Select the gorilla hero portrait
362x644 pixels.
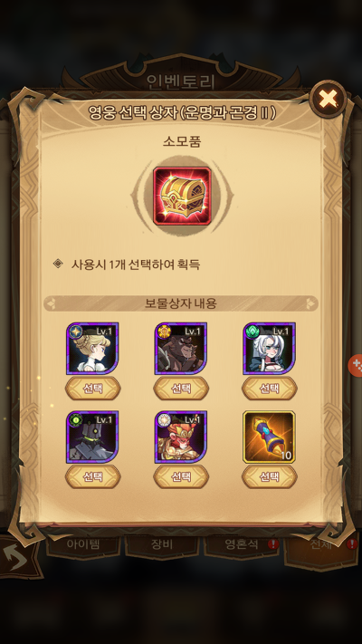coord(181,349)
